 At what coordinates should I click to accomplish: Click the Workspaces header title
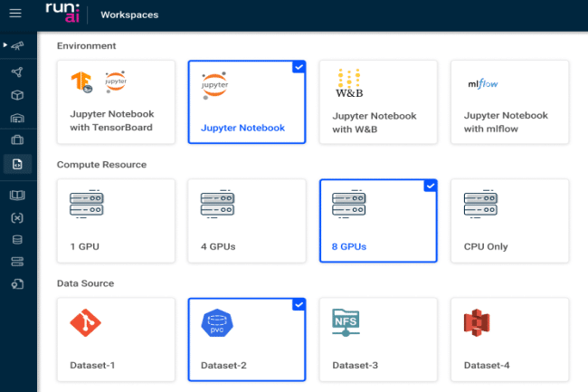pyautogui.click(x=129, y=14)
